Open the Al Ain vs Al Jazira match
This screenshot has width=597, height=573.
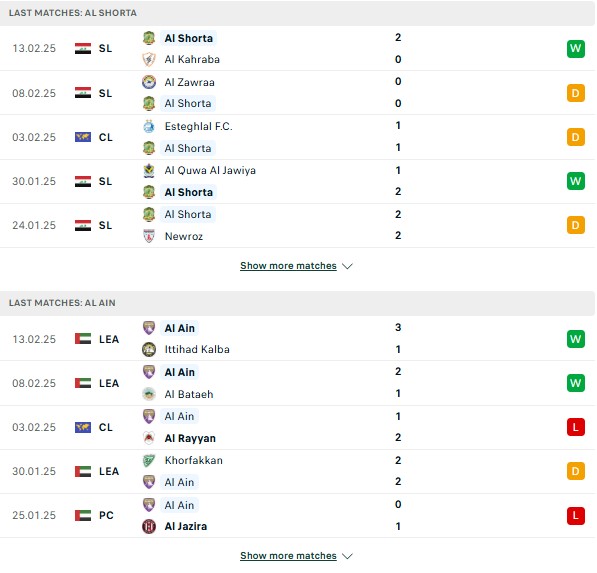pos(297,516)
